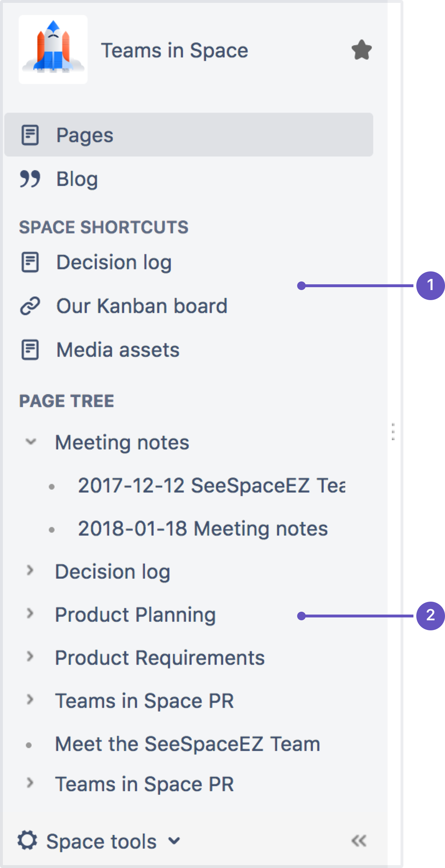Toggle the favourite star for this space

coord(361,50)
